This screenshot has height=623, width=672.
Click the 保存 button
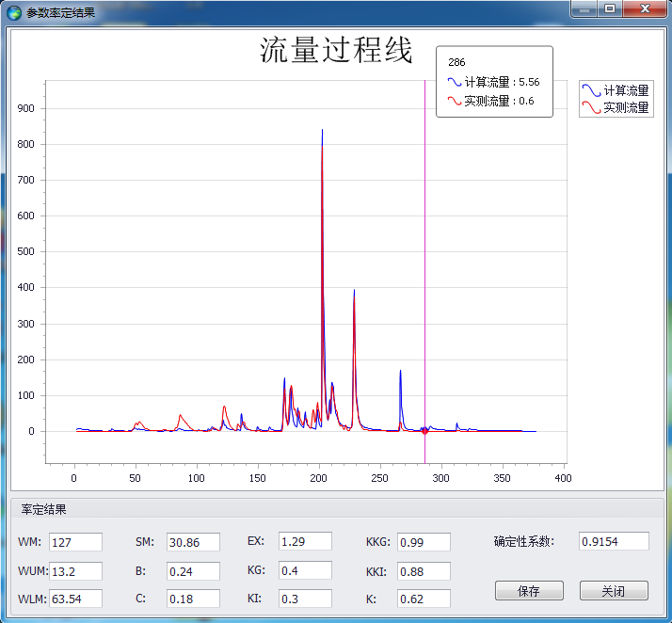click(x=529, y=591)
